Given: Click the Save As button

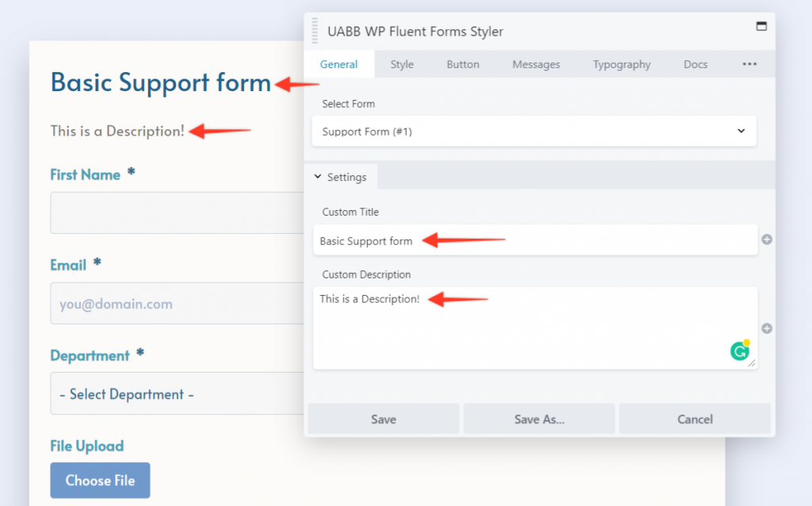Looking at the screenshot, I should tap(538, 419).
